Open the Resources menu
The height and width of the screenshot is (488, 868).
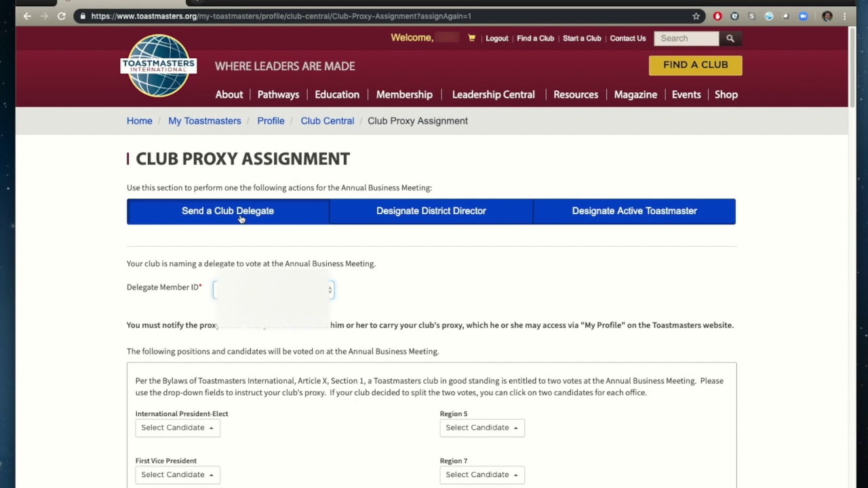tap(576, 95)
